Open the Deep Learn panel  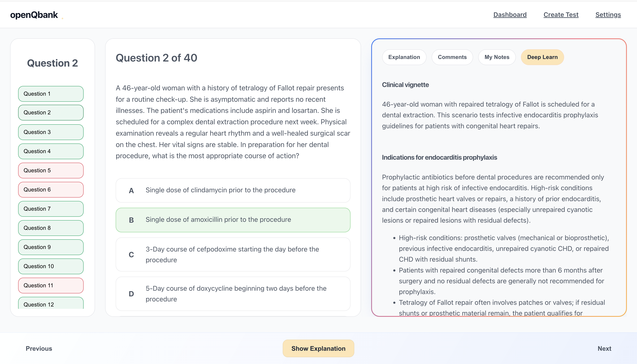[x=542, y=57]
